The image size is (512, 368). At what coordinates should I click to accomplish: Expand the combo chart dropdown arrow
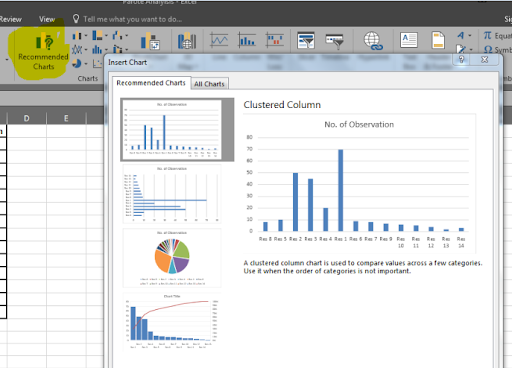point(126,50)
